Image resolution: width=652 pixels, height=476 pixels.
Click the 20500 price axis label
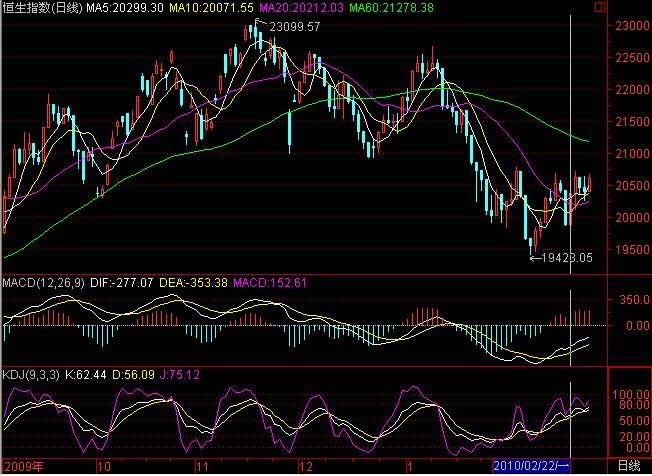click(x=632, y=186)
